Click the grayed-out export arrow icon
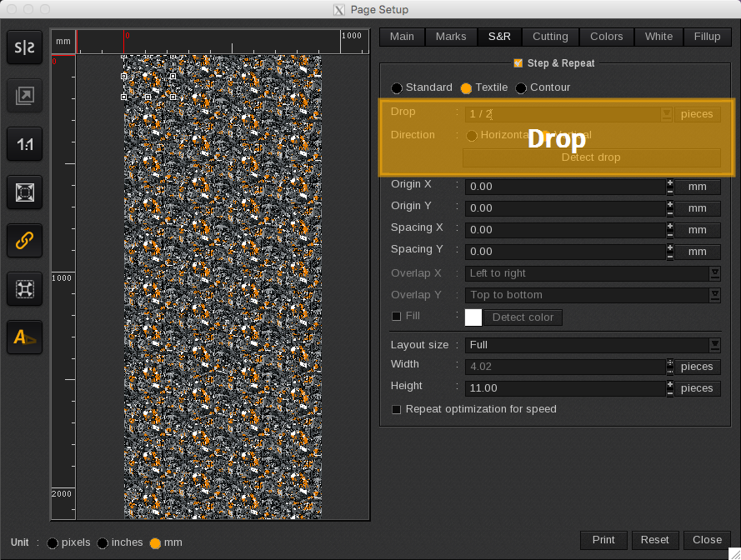 [25, 97]
